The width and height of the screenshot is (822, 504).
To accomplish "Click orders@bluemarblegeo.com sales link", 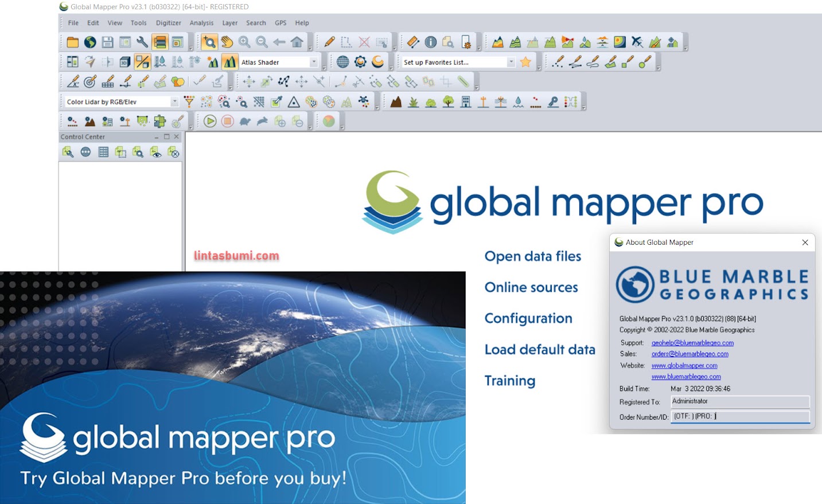I will point(689,354).
